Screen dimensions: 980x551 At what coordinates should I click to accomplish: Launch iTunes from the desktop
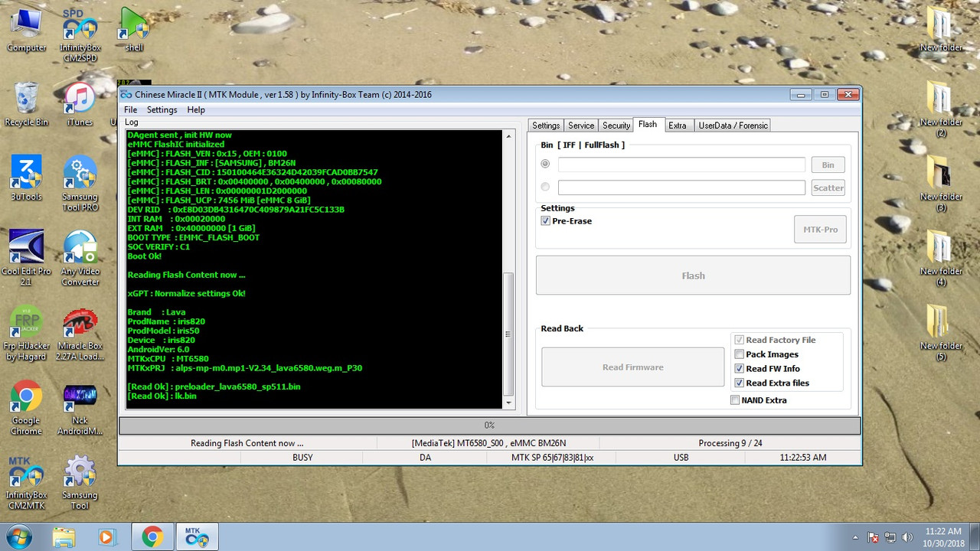80,105
